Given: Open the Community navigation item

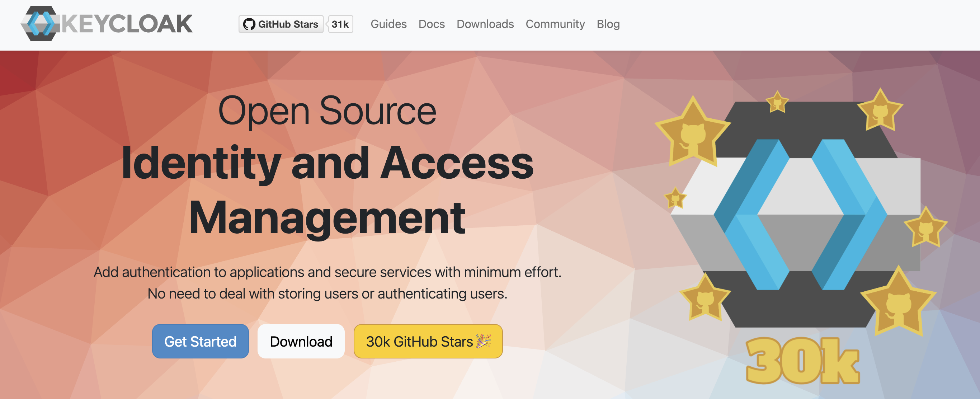Looking at the screenshot, I should [555, 24].
